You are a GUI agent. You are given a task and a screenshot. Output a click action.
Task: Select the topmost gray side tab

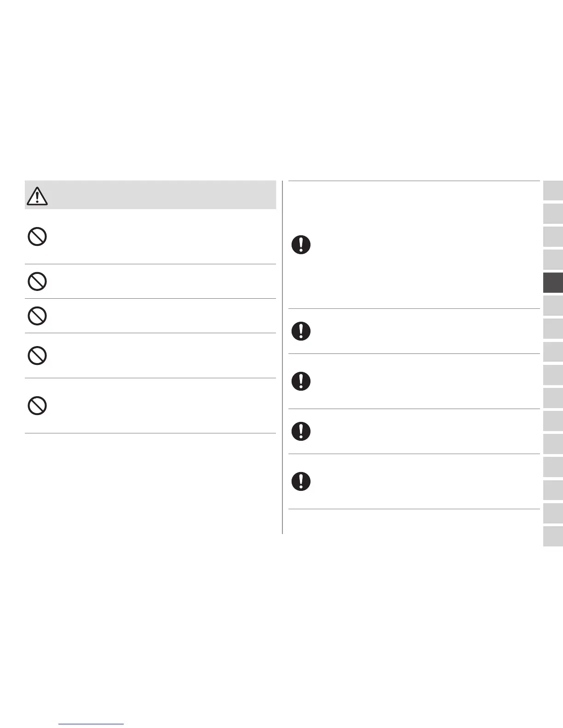tap(553, 190)
